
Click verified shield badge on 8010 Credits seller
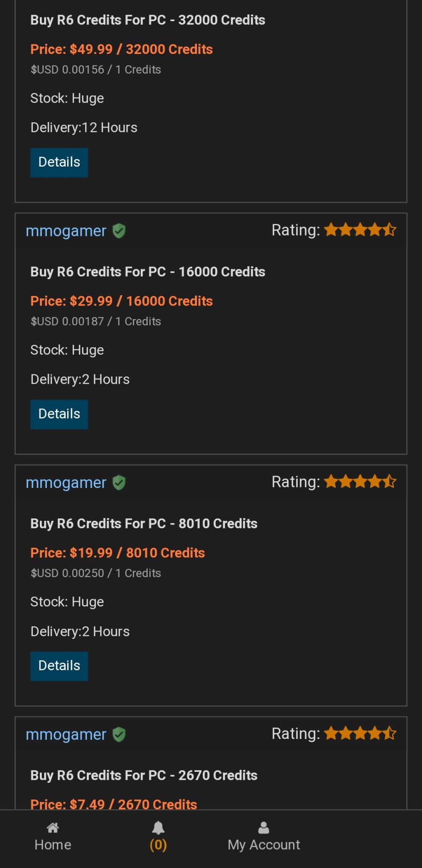coord(119,483)
